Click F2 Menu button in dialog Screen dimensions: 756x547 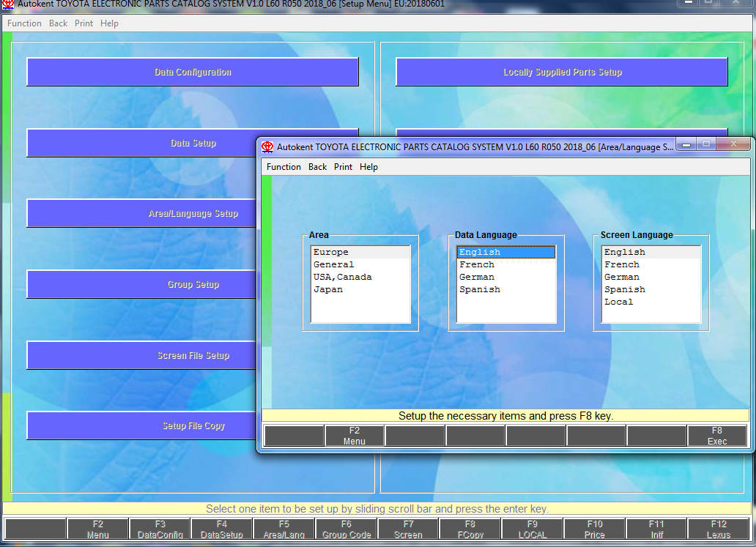(355, 436)
